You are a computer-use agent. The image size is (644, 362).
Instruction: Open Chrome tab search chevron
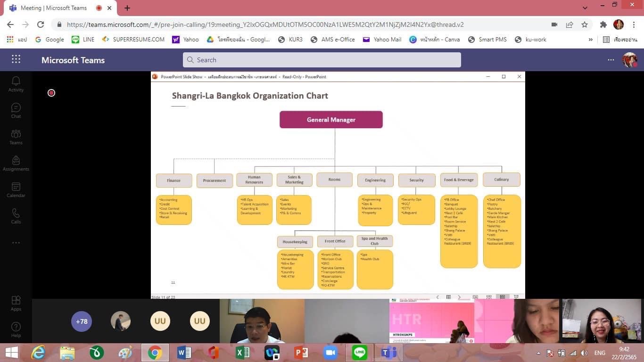click(585, 8)
